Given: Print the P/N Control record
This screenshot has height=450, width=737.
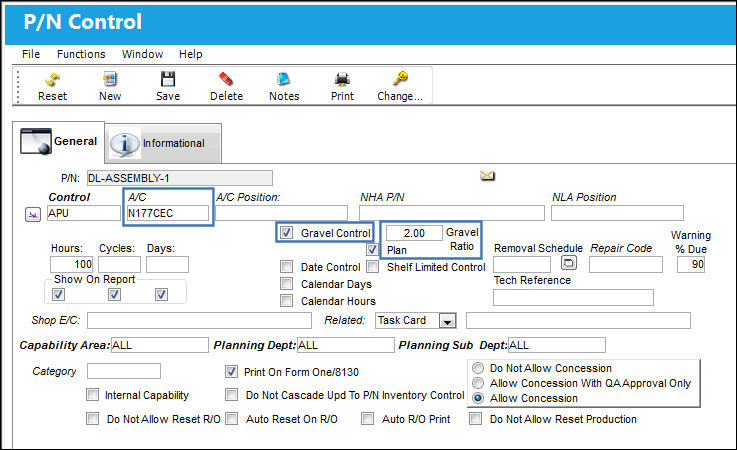Looking at the screenshot, I should (x=342, y=79).
